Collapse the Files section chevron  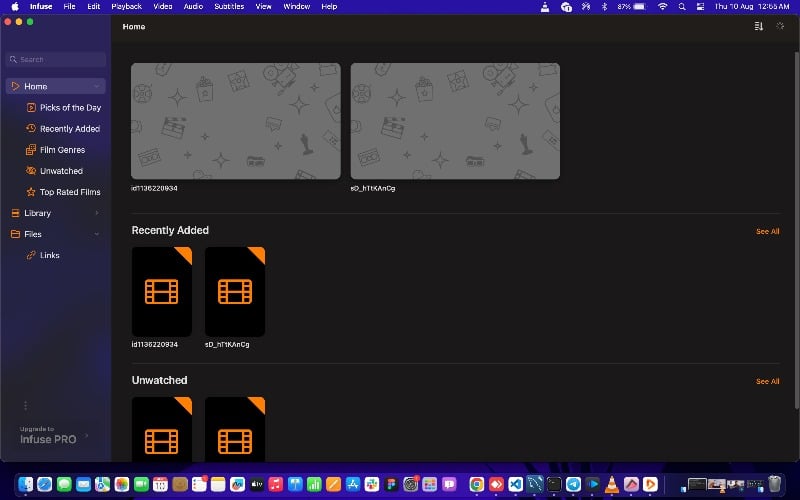tap(96, 234)
